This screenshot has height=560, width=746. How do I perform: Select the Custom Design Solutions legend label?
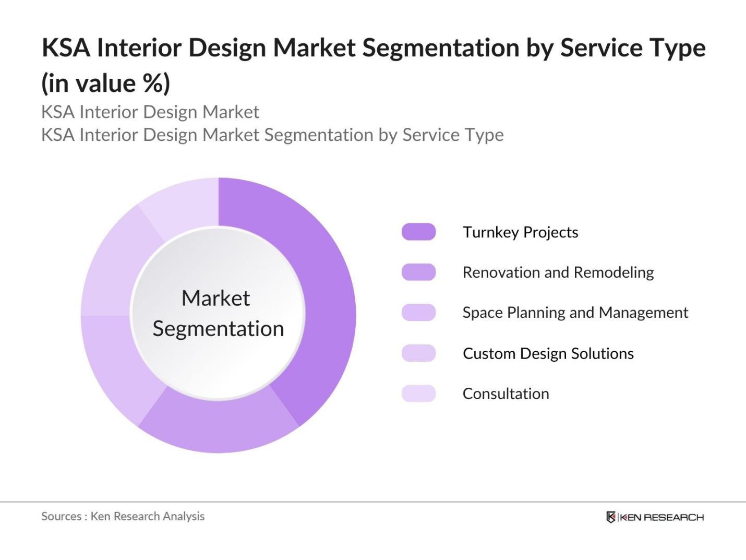click(x=548, y=353)
